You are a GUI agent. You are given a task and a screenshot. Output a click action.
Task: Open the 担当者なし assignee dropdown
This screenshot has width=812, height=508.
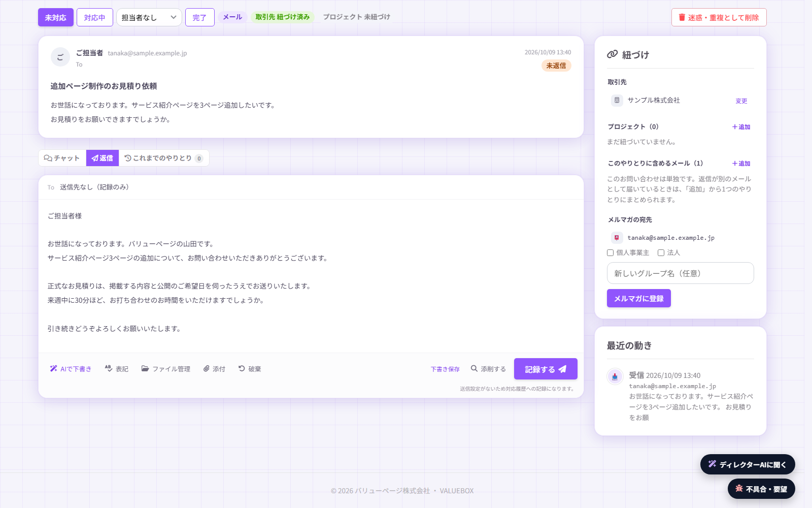point(149,17)
